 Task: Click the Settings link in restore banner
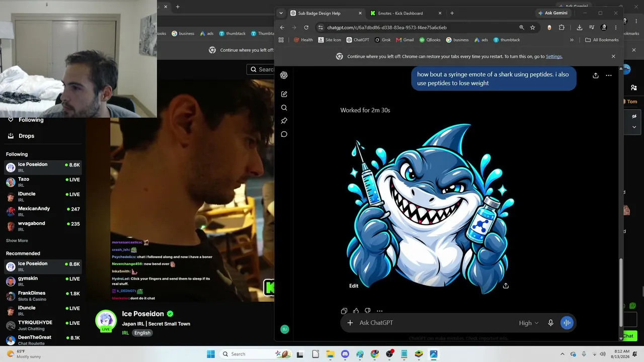pyautogui.click(x=554, y=57)
